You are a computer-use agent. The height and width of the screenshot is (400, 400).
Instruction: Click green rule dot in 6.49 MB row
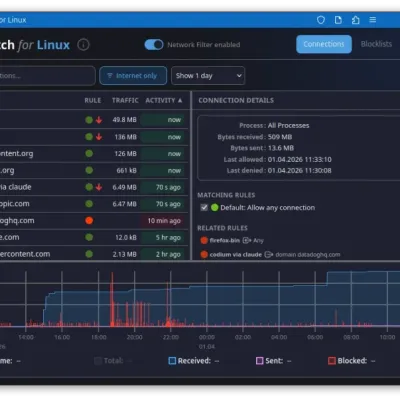(x=89, y=187)
